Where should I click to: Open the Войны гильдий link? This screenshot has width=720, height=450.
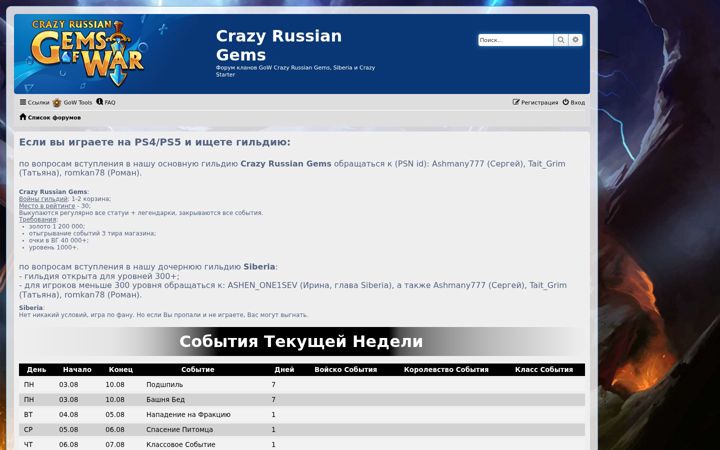pyautogui.click(x=43, y=199)
